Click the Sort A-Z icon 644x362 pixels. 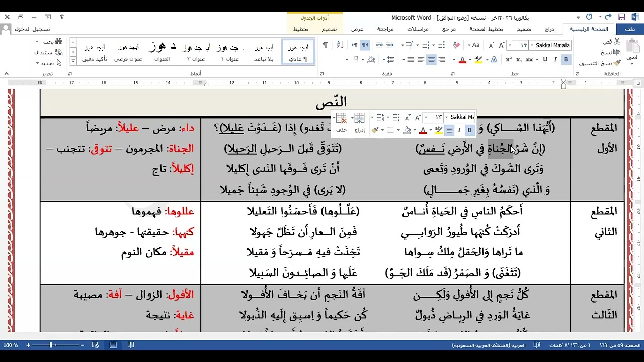pos(340,45)
